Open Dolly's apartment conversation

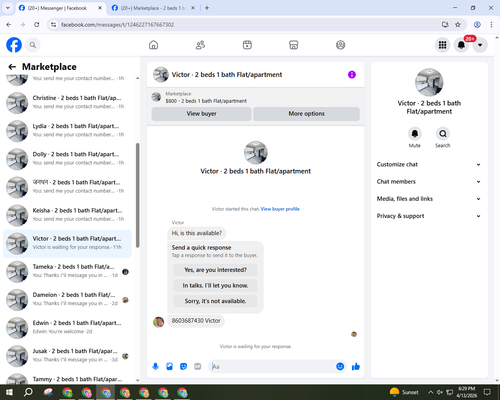[x=67, y=159]
